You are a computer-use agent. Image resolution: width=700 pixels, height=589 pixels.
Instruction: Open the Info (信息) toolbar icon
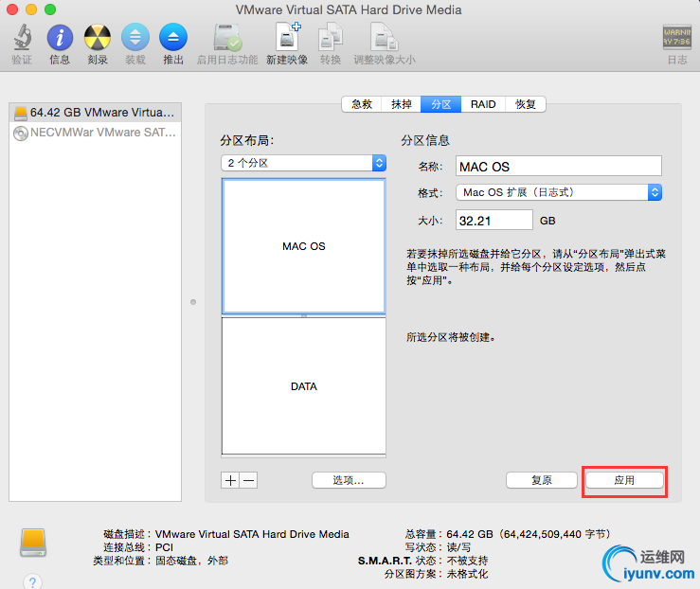(60, 37)
